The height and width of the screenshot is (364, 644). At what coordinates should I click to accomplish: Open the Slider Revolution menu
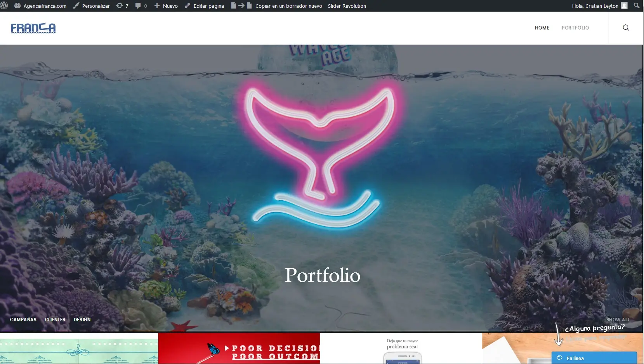[x=347, y=6]
